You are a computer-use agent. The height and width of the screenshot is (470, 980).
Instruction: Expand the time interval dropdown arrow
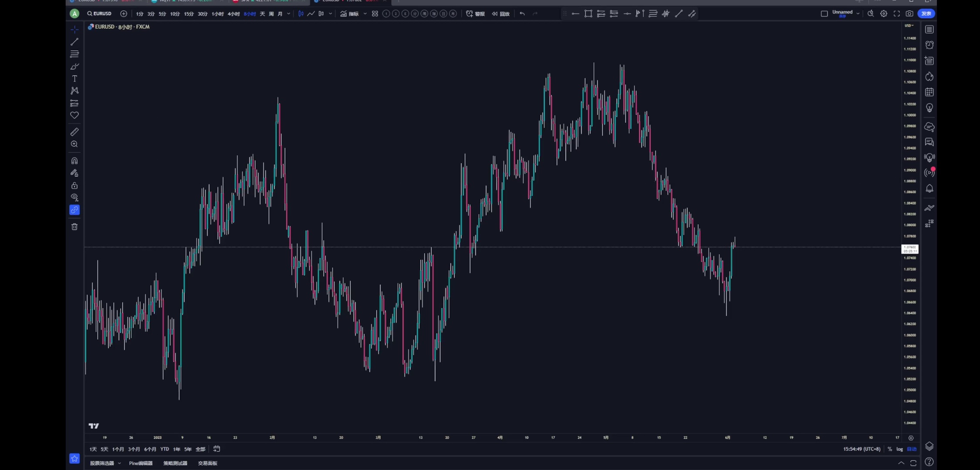point(288,14)
